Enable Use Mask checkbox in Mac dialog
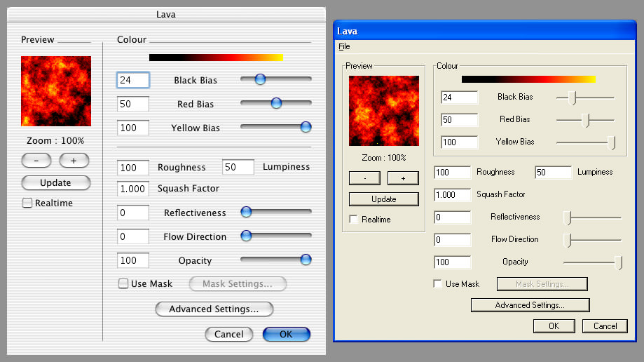 click(x=123, y=283)
